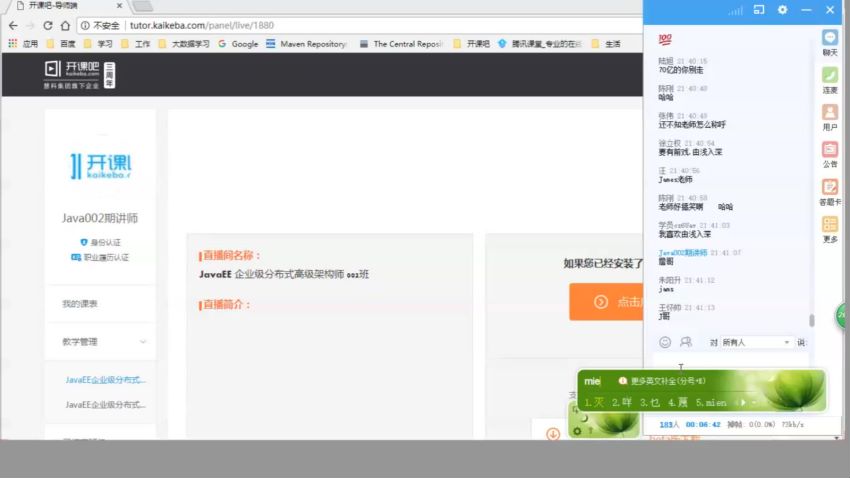Image resolution: width=850 pixels, height=478 pixels.
Task: Open second JavaEE企业级分布式 sidebar item
Action: coord(106,405)
